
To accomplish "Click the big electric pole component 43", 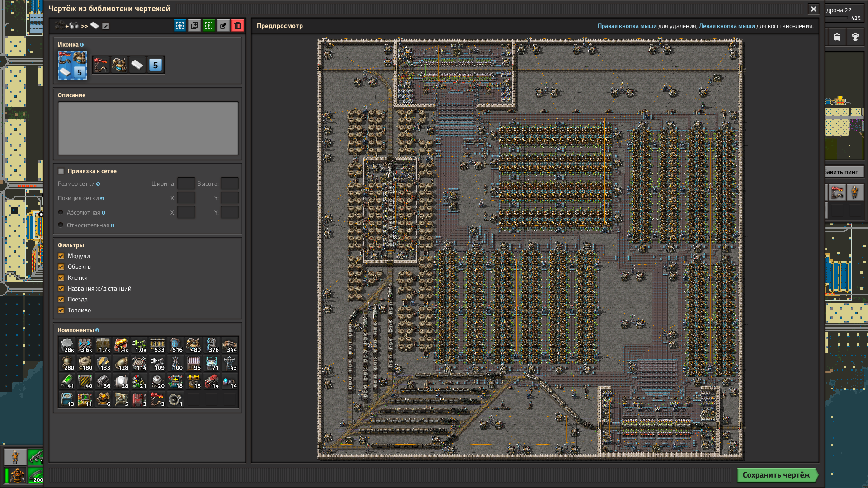I will point(230,363).
